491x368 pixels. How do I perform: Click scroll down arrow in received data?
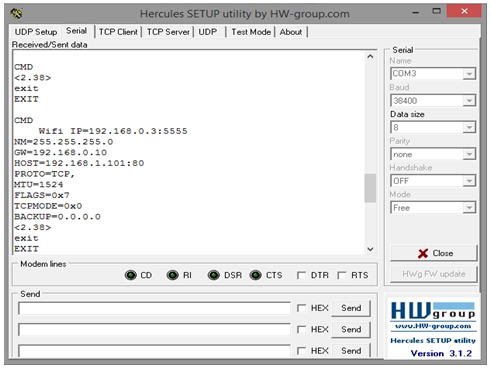(370, 249)
